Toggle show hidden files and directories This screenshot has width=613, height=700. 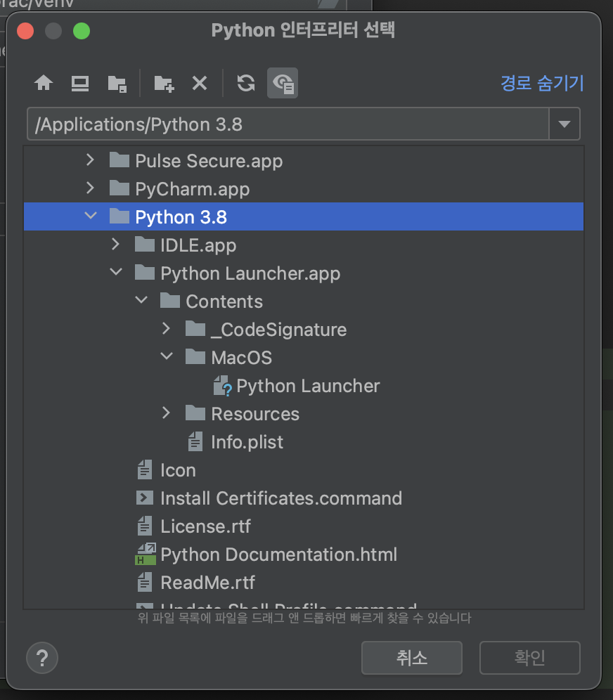[x=283, y=83]
